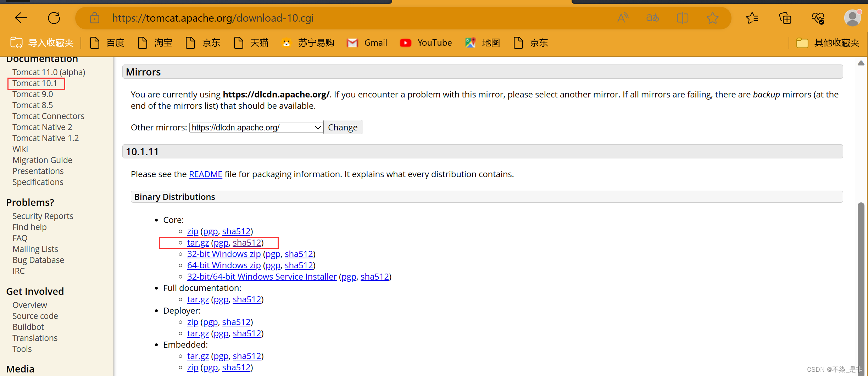Open Translations sidebar link
Image resolution: width=868 pixels, height=376 pixels.
pos(35,338)
